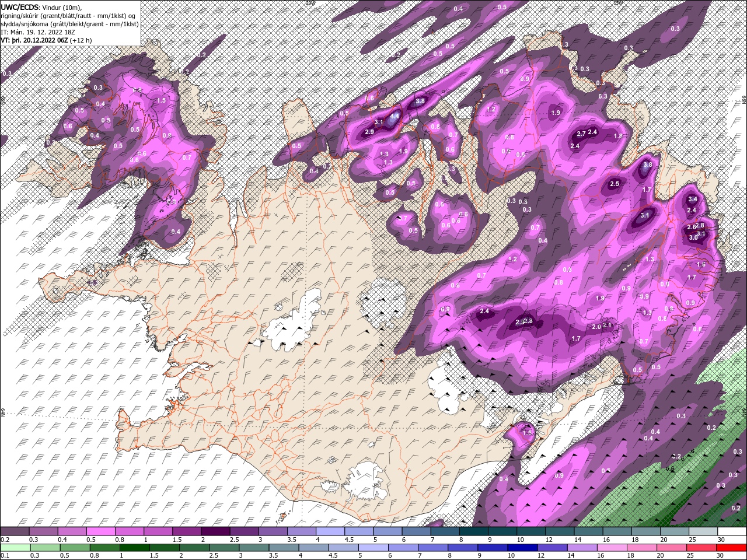The height and width of the screenshot is (560, 747).
Task: Click the bottom legend swatch between 1 and 1.5
Action: click(134, 547)
